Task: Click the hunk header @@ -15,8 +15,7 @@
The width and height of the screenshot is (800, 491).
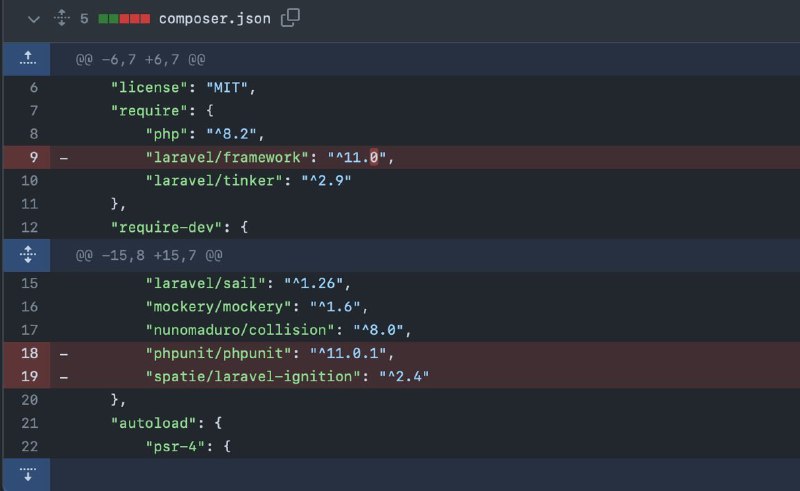Action: [x=149, y=255]
